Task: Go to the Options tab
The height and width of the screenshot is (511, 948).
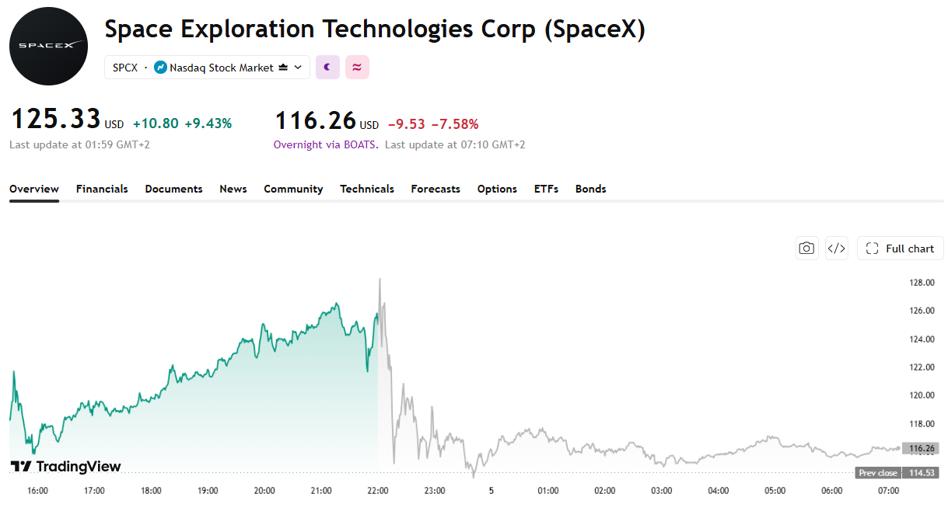Action: 497,189
